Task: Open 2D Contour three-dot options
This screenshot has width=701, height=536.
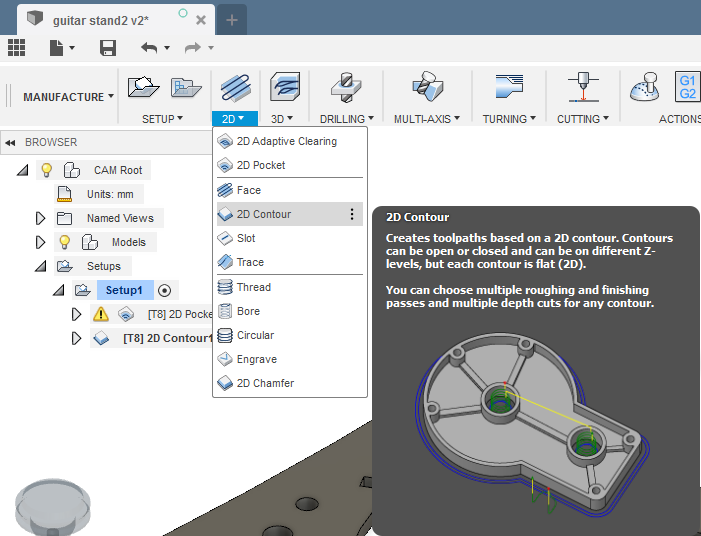Action: [x=352, y=214]
